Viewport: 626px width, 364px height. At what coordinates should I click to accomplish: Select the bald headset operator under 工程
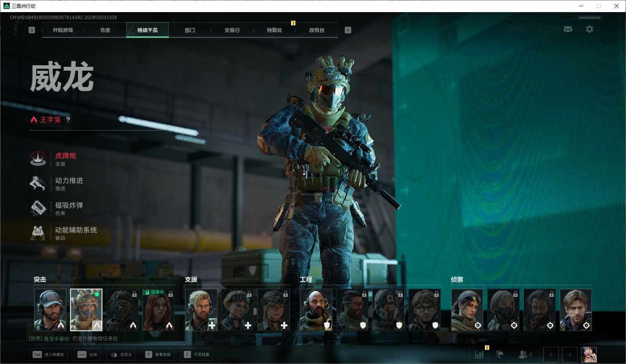coord(316,310)
